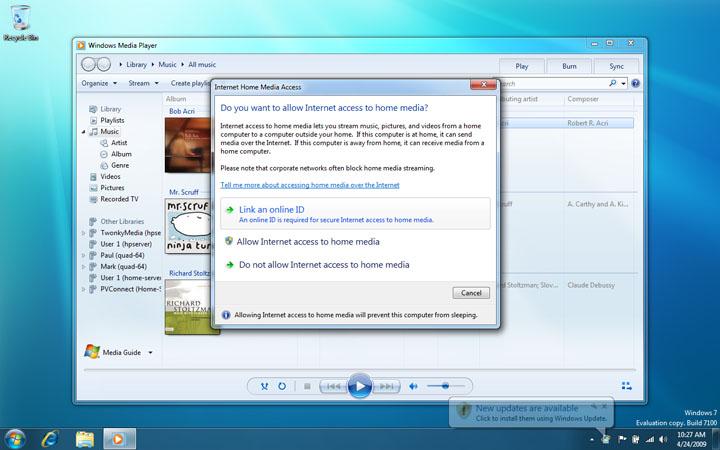The width and height of the screenshot is (720, 450).
Task: Click the system tray speaker icon
Action: [662, 439]
